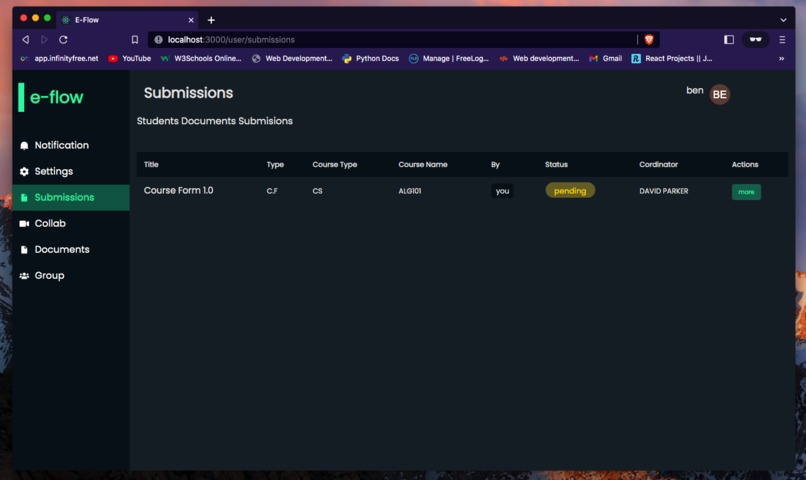Click the DAVID PARKER coordinator cell
Screen dimensions: 806x480
coord(664,191)
